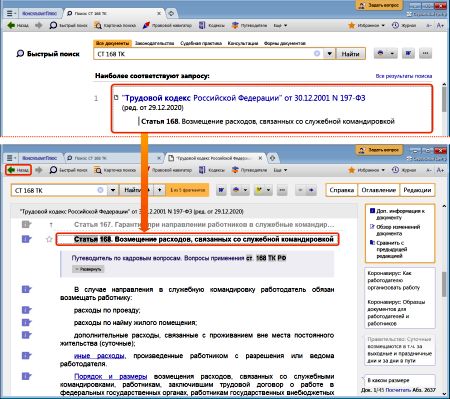Open Журнал history in the upper toolbar
This screenshot has width=450, height=399.
pos(403,25)
